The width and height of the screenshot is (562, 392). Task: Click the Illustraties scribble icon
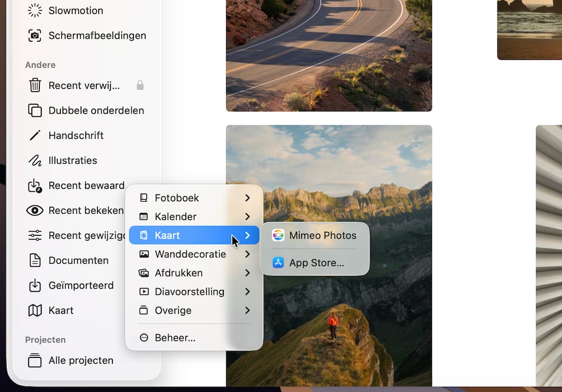(x=35, y=160)
